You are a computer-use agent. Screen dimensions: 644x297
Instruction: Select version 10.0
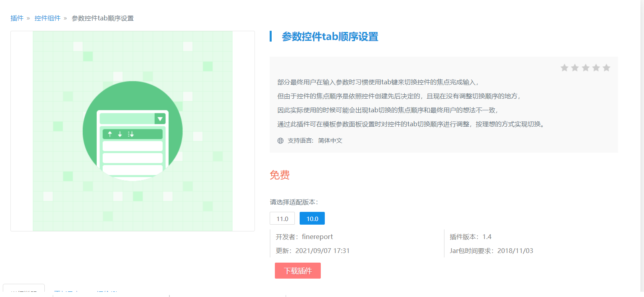point(312,219)
